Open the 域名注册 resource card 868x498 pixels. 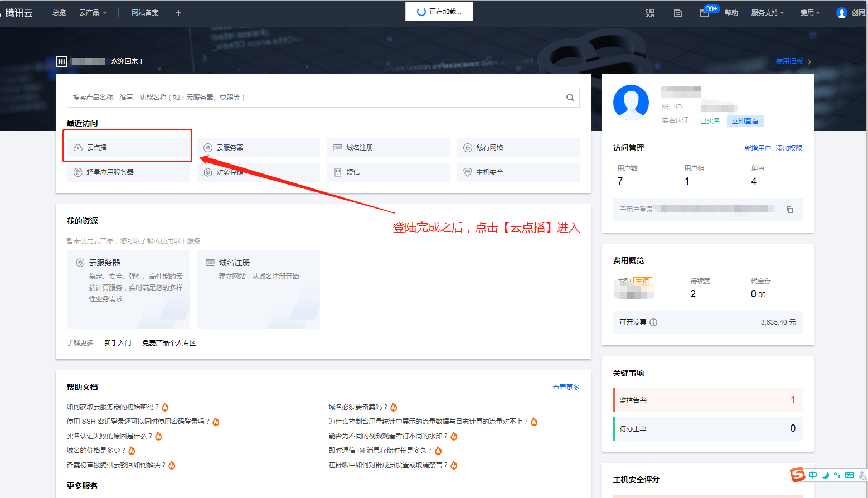click(x=258, y=289)
